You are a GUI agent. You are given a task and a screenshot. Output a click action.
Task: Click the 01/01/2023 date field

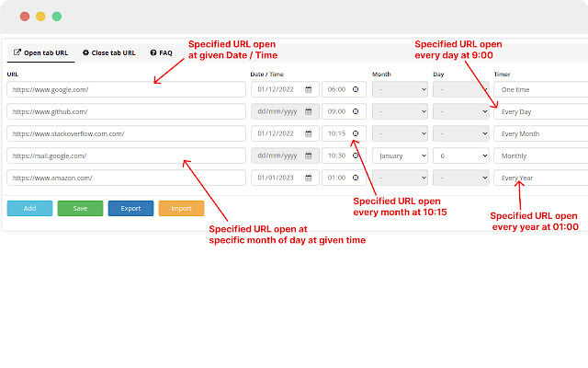coord(285,178)
